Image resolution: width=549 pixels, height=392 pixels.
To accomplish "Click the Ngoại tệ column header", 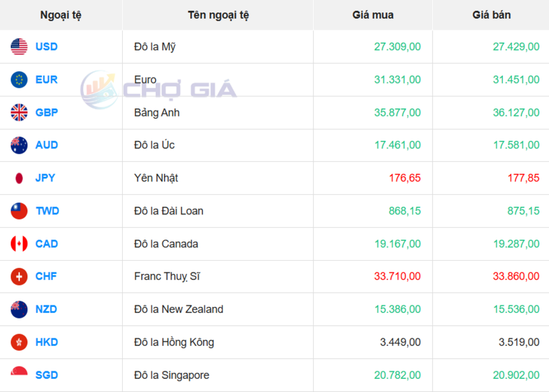I will pyautogui.click(x=60, y=15).
